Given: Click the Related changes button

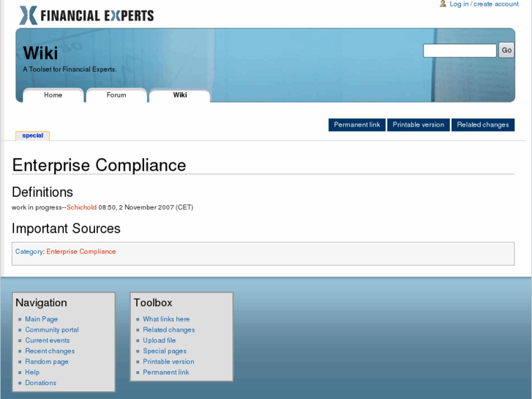Looking at the screenshot, I should click(x=483, y=124).
